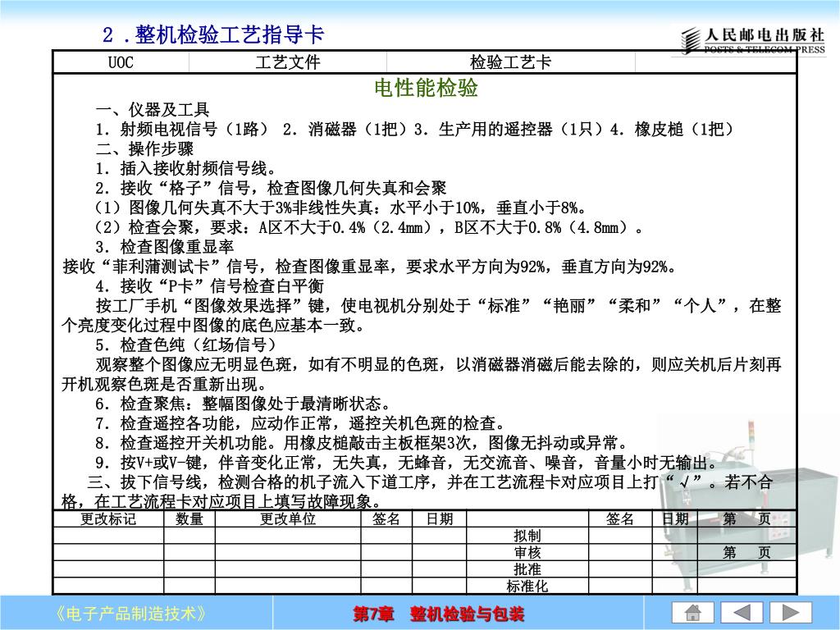
Task: Click the 拟制 table cell
Action: pyautogui.click(x=527, y=536)
